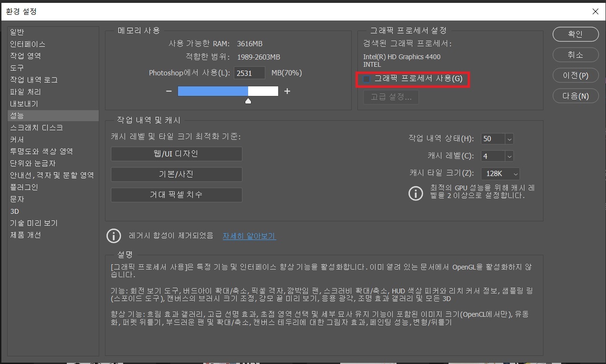606x364 pixels.
Task: Click the 확인 button
Action: point(575,34)
